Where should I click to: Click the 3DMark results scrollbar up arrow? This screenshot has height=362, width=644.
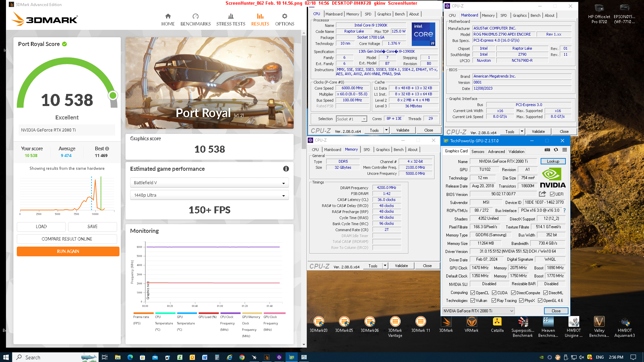304,33
